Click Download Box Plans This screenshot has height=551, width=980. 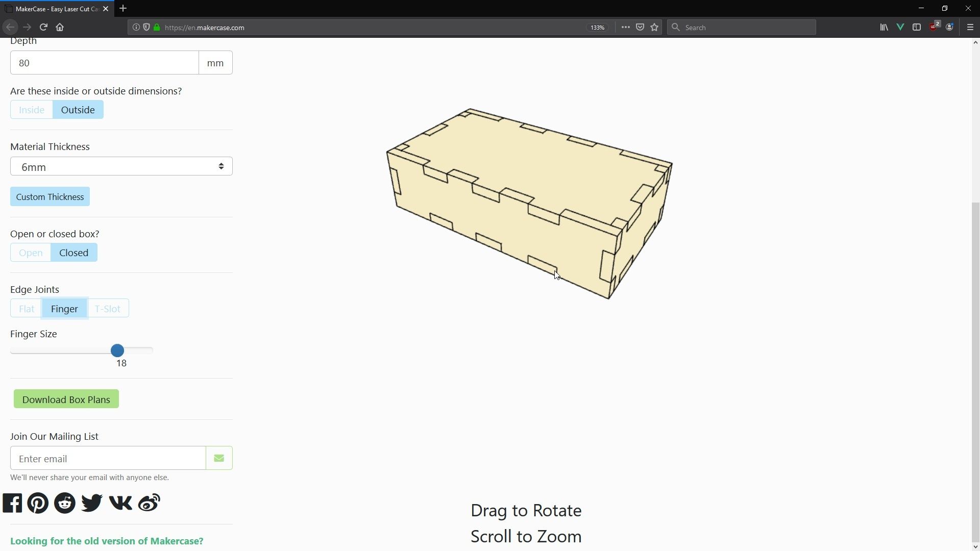[66, 398]
